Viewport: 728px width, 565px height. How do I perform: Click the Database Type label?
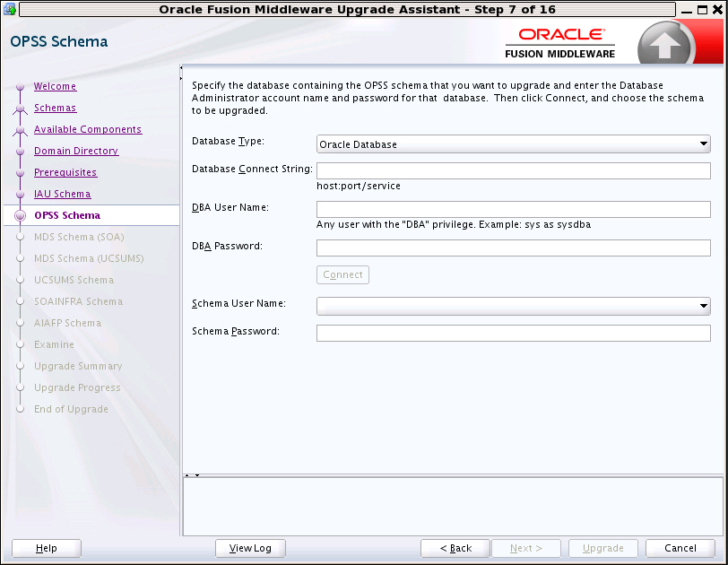228,141
